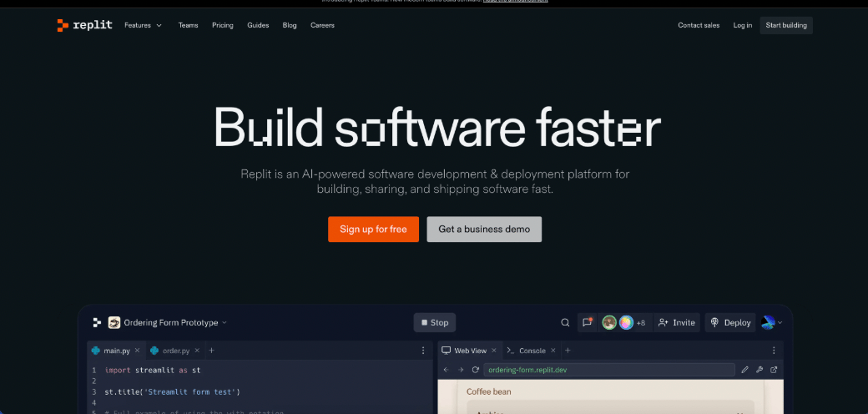Click the Invite button

pos(677,323)
